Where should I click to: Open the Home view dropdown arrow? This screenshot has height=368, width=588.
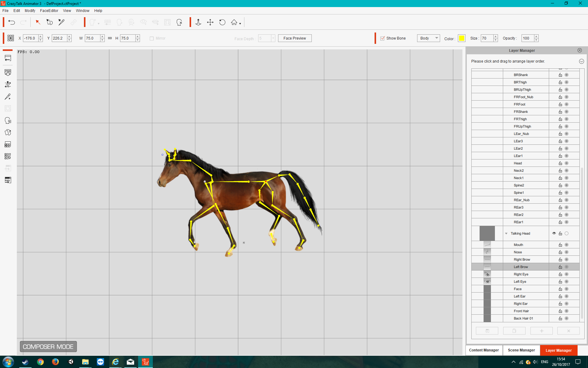coord(240,24)
